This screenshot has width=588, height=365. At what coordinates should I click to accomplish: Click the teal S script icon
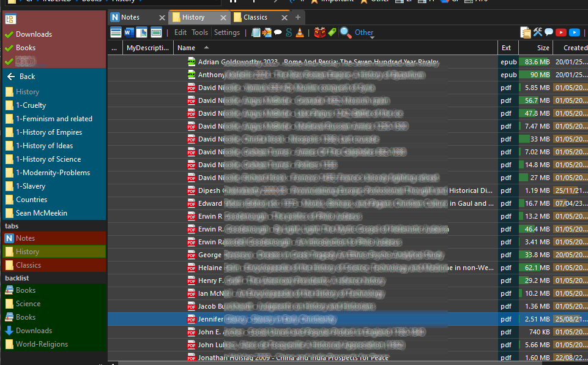tap(289, 32)
